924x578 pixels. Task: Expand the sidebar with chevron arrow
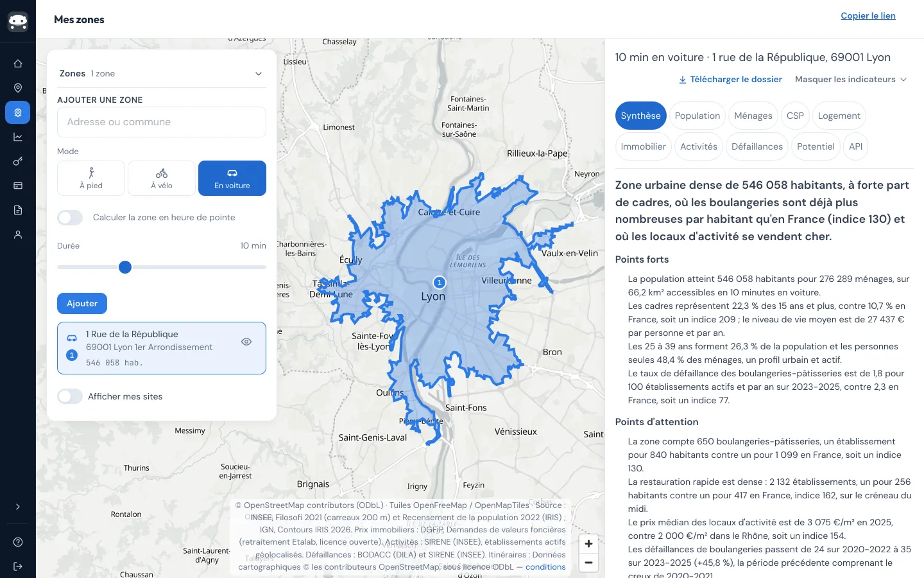(x=18, y=507)
